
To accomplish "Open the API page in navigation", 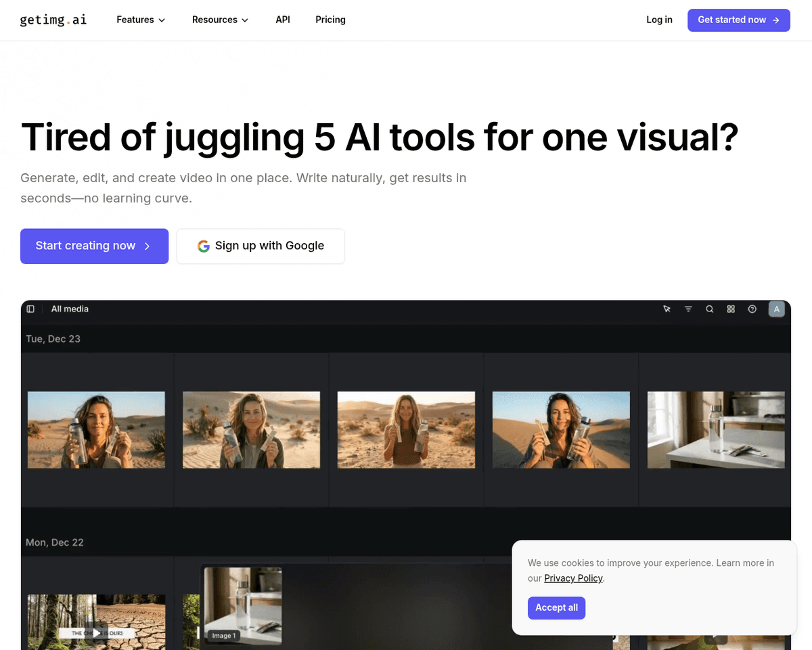I will click(x=283, y=20).
